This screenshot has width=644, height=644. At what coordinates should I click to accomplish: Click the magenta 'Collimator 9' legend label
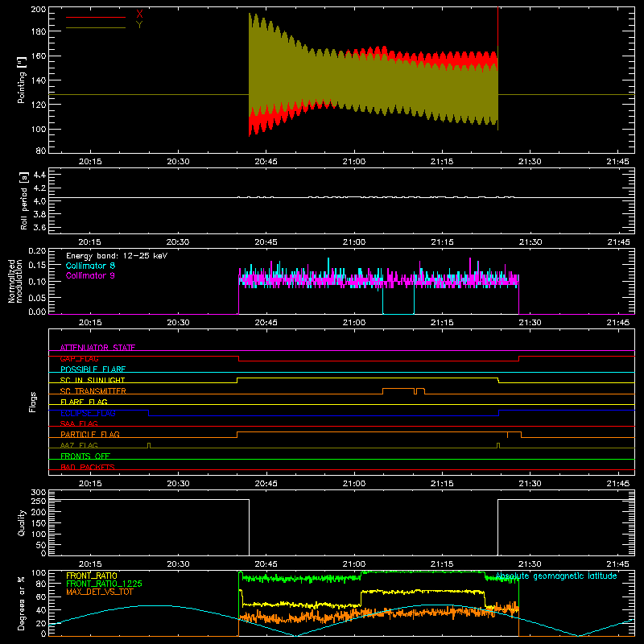pyautogui.click(x=90, y=275)
